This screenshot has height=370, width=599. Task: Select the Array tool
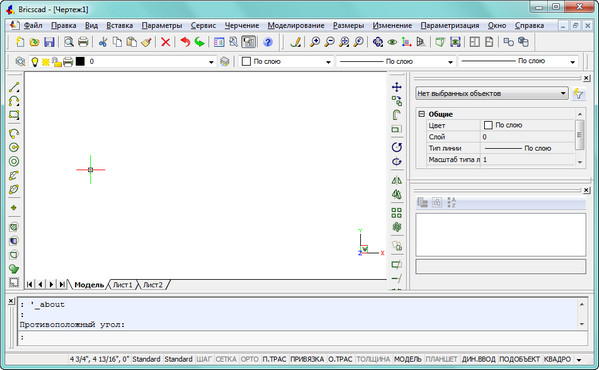click(397, 213)
